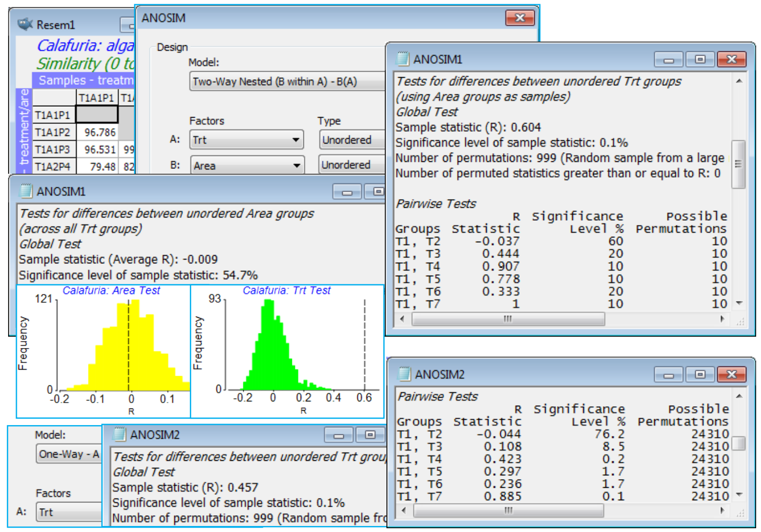The image size is (761, 532).
Task: Click Significance level 54.7% line
Action: pos(138,275)
